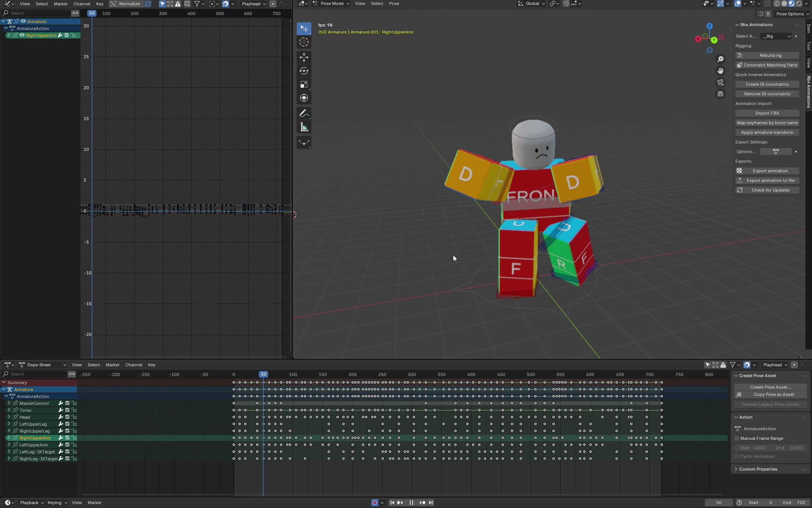
Task: Click Rebuild rig button
Action: [767, 55]
